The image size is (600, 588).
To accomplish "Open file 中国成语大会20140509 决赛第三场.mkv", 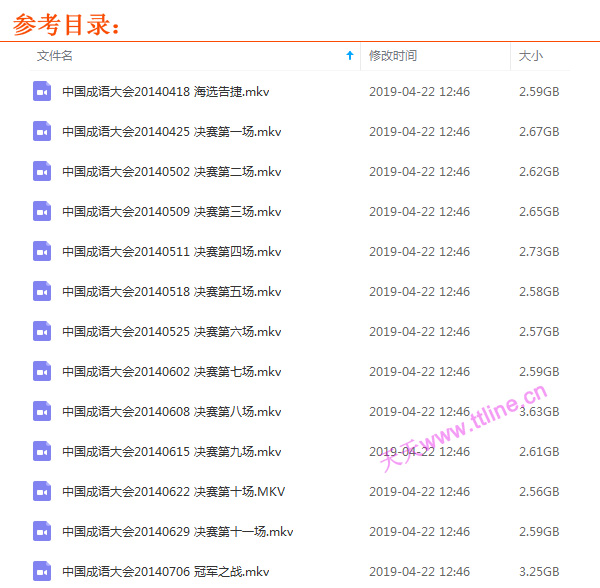I will tap(171, 212).
